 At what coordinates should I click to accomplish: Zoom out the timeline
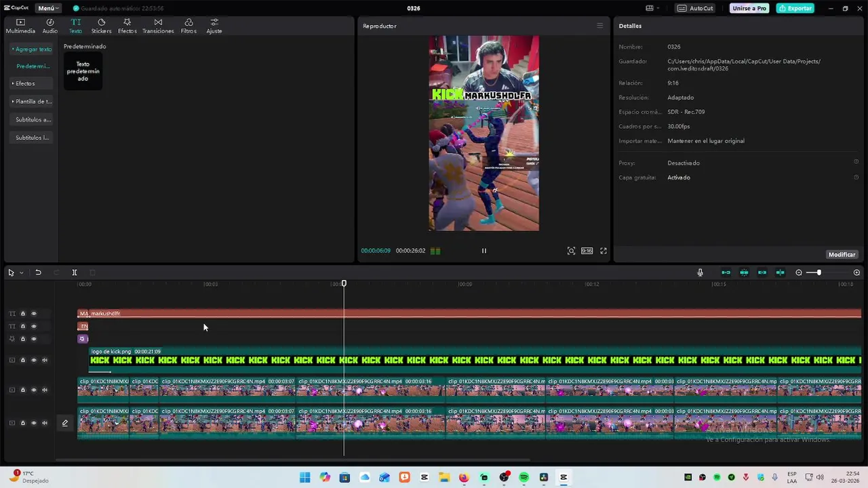tap(799, 272)
